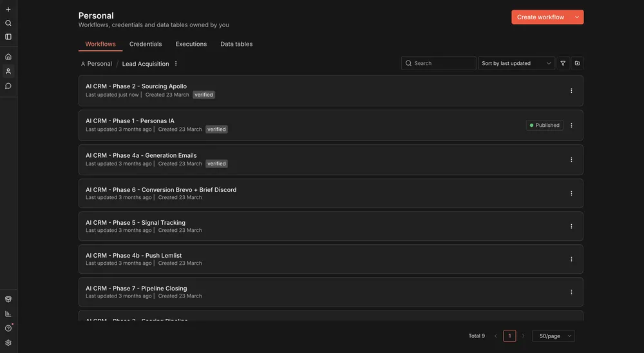Click Lead Acquisition breadcrumb folder
The image size is (644, 353).
click(146, 64)
